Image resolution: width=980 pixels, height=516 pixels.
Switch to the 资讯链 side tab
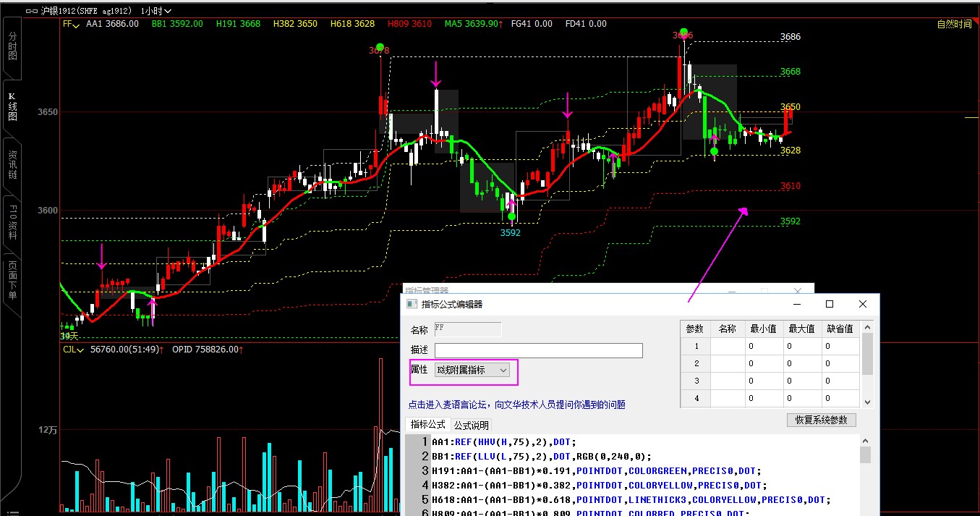pos(12,165)
